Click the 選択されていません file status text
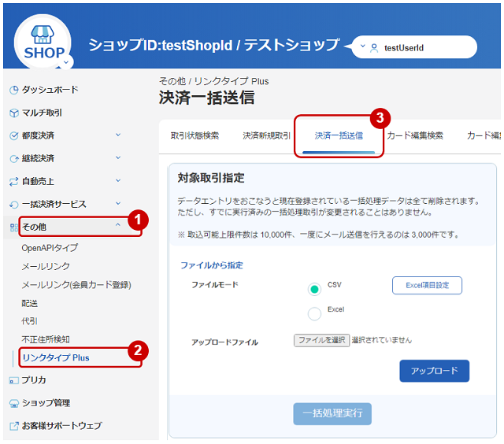The image size is (504, 444). coord(381,340)
